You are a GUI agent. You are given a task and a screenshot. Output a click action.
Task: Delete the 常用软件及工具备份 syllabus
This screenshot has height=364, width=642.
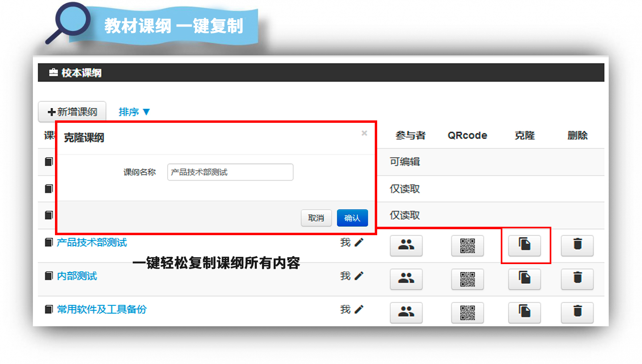tap(577, 312)
